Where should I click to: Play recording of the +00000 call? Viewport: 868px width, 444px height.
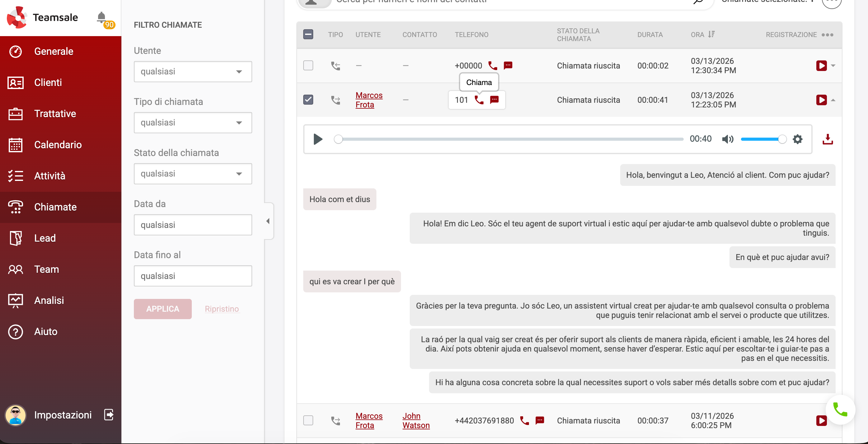tap(821, 66)
